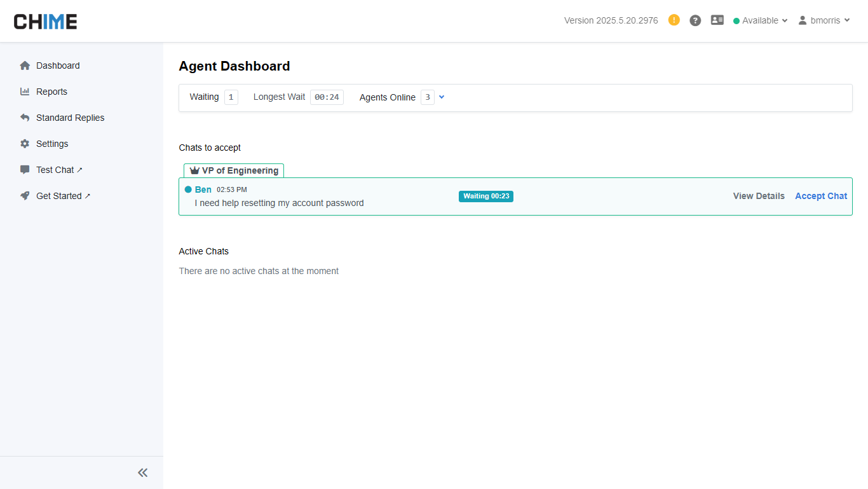Click the CHIME logo
Viewport: 868px width, 489px height.
point(46,21)
